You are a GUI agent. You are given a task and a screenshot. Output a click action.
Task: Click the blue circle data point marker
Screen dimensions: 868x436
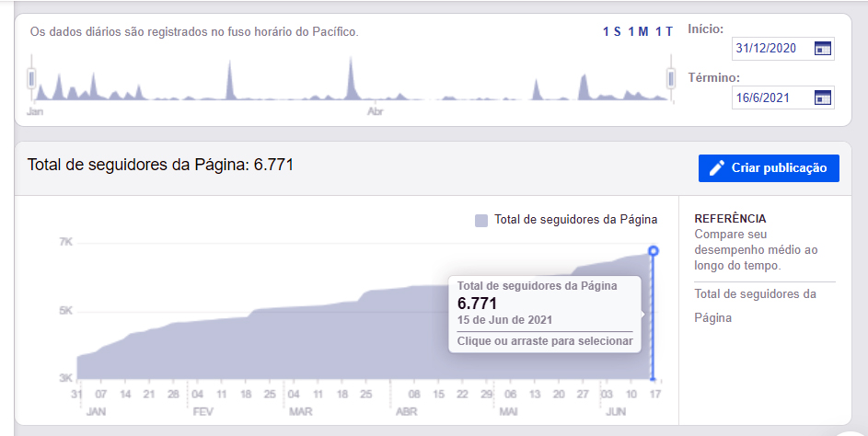(654, 251)
